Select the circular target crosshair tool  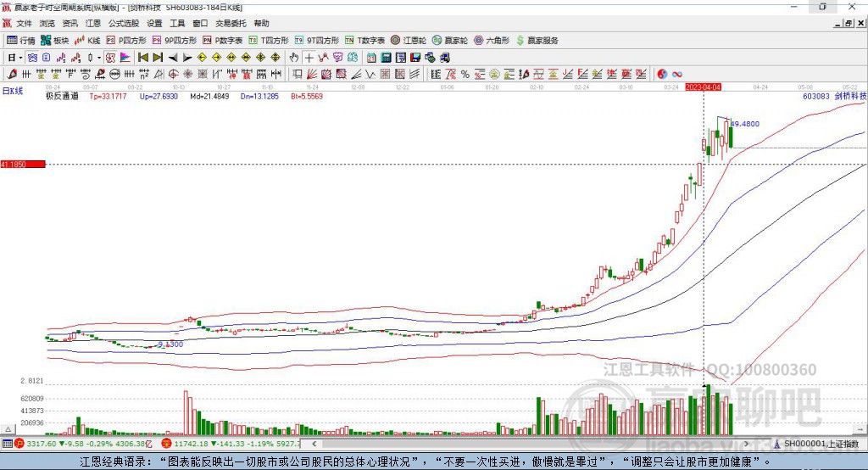click(173, 75)
